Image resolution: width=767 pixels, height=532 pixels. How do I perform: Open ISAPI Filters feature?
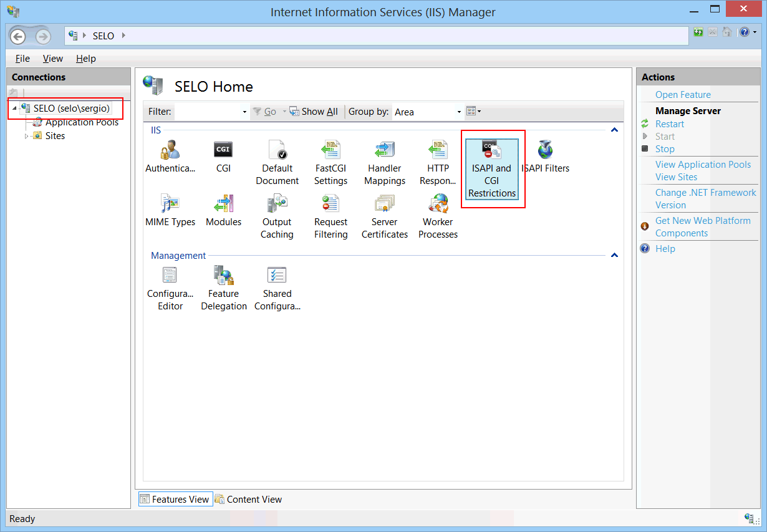[546, 157]
